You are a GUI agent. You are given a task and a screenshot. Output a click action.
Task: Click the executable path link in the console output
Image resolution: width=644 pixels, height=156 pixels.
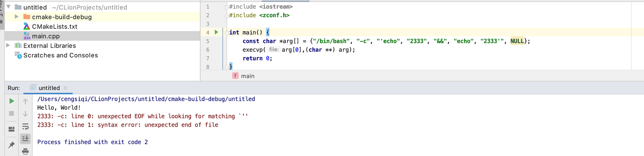[x=146, y=99]
